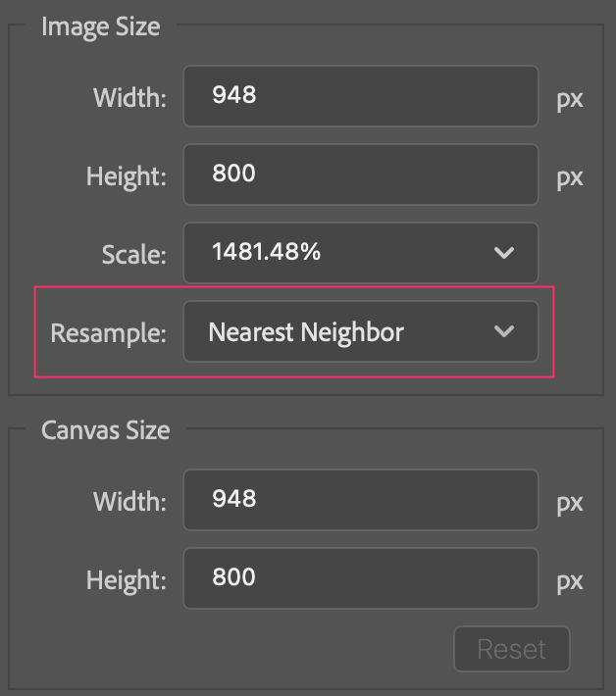Viewport: 616px width, 696px height.
Task: Click the Image Size Width input field
Action: click(360, 96)
